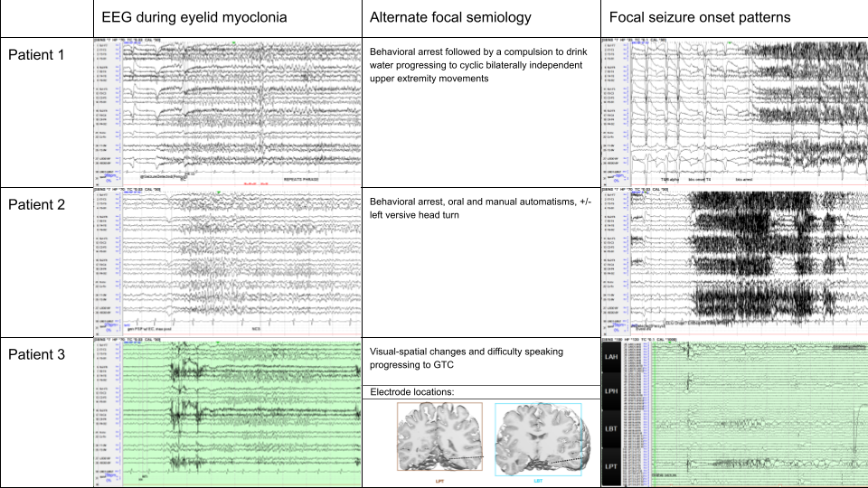Click the LPT brain MRI image
Screen dimensions: 868x488
tap(439, 436)
